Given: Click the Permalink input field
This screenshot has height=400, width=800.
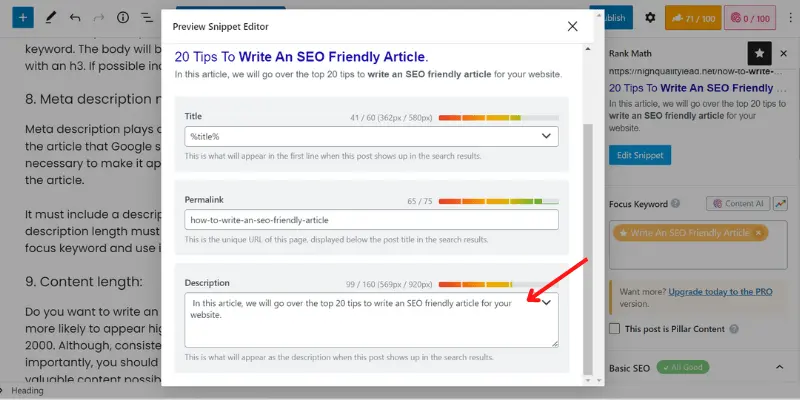Looking at the screenshot, I should point(371,220).
